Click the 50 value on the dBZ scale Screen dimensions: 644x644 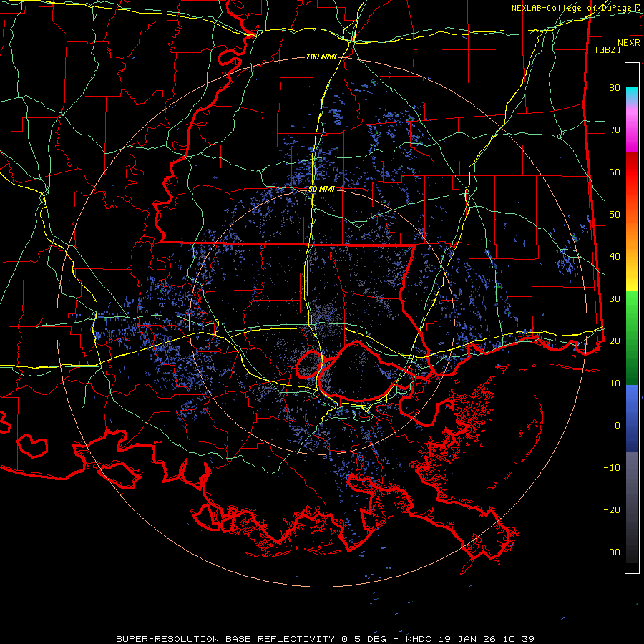click(x=615, y=215)
